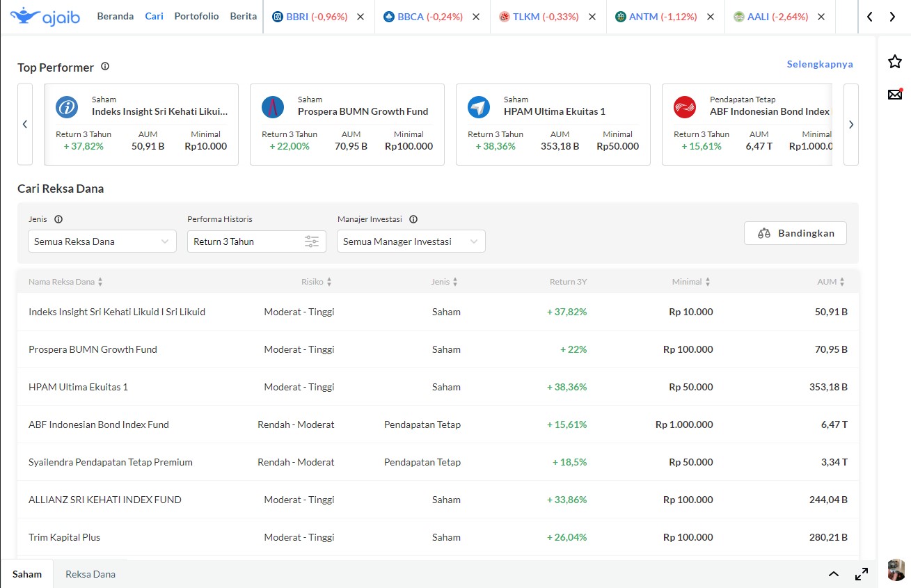Collapse bottom panel with up chevron
This screenshot has height=588, width=911.
(x=833, y=574)
